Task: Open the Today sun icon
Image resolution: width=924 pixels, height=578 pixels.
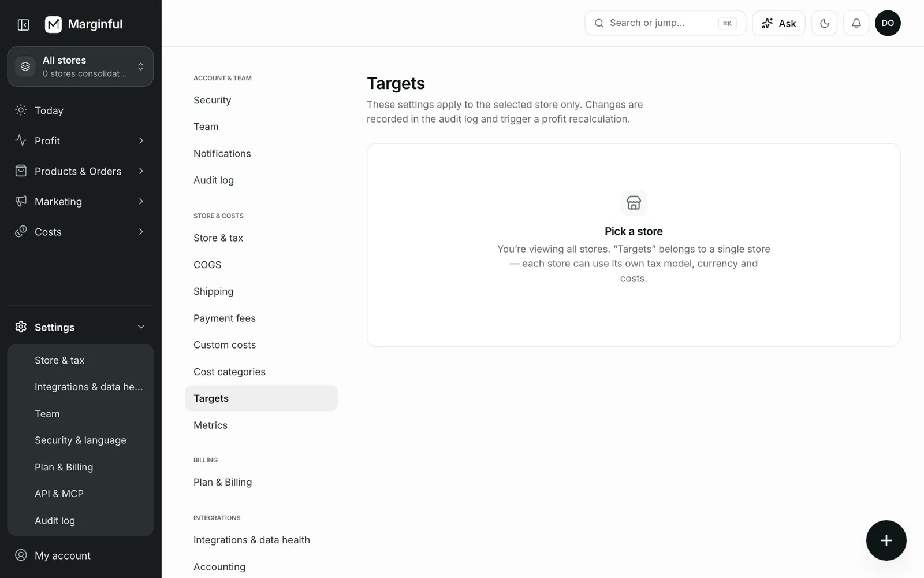Action: tap(21, 110)
